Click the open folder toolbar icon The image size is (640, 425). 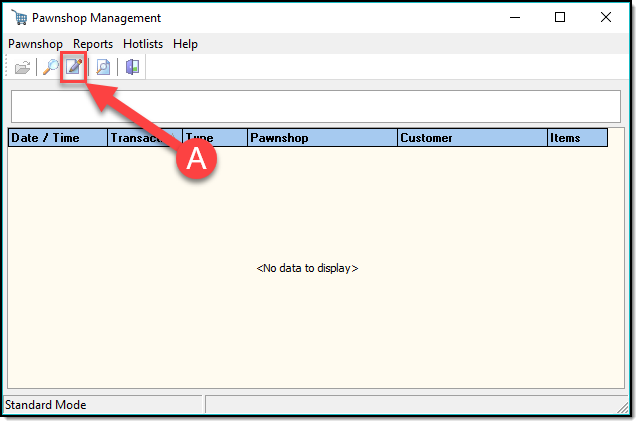(x=22, y=68)
